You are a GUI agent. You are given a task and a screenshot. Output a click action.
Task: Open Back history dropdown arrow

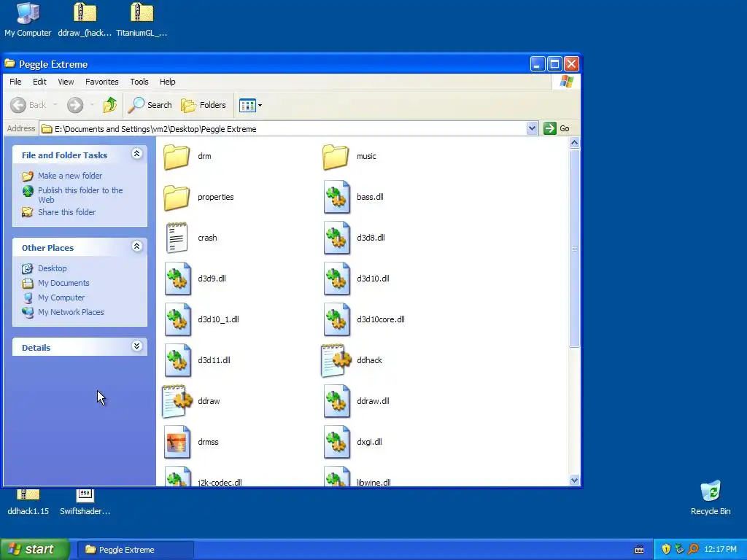pos(55,105)
